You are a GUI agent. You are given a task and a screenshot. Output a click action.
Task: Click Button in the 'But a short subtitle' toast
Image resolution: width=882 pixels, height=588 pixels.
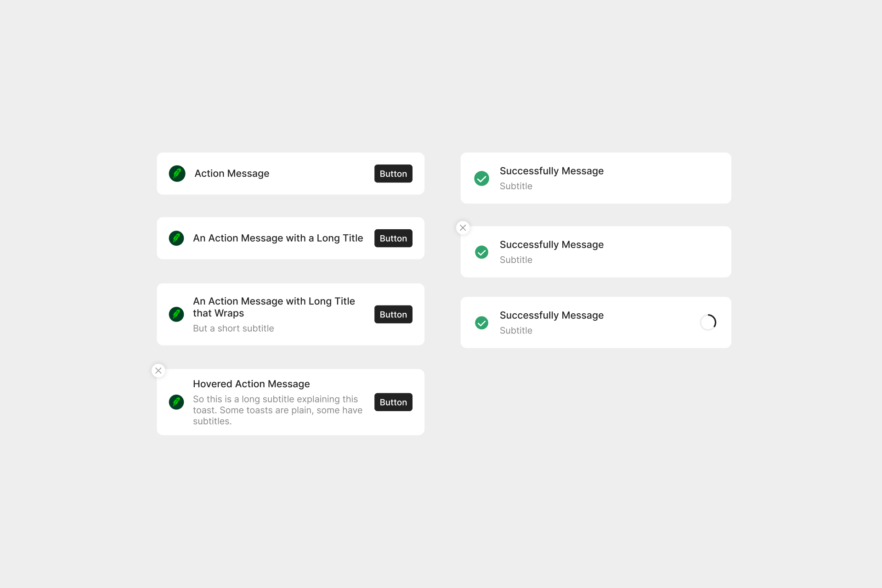pyautogui.click(x=393, y=314)
